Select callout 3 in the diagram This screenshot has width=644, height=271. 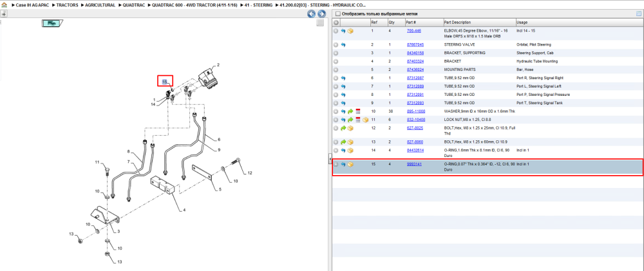pyautogui.click(x=118, y=232)
